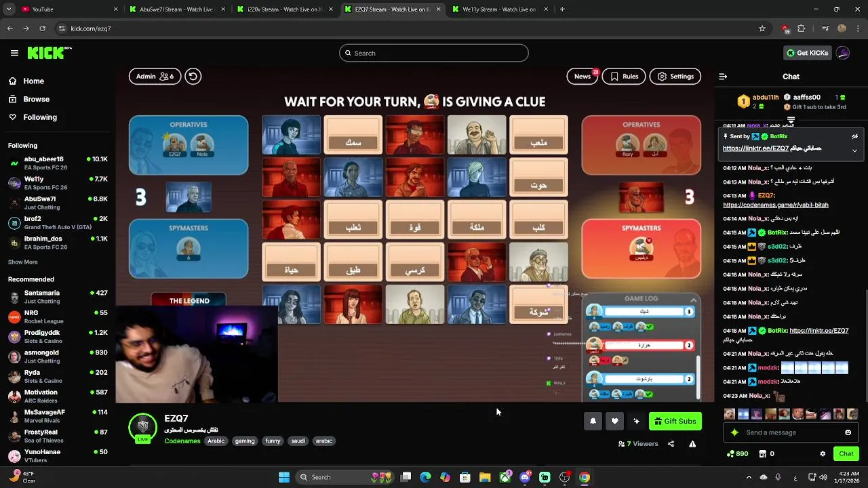Open the Kick hamburger menu
Image resolution: width=868 pixels, height=488 pixels.
pos(14,53)
